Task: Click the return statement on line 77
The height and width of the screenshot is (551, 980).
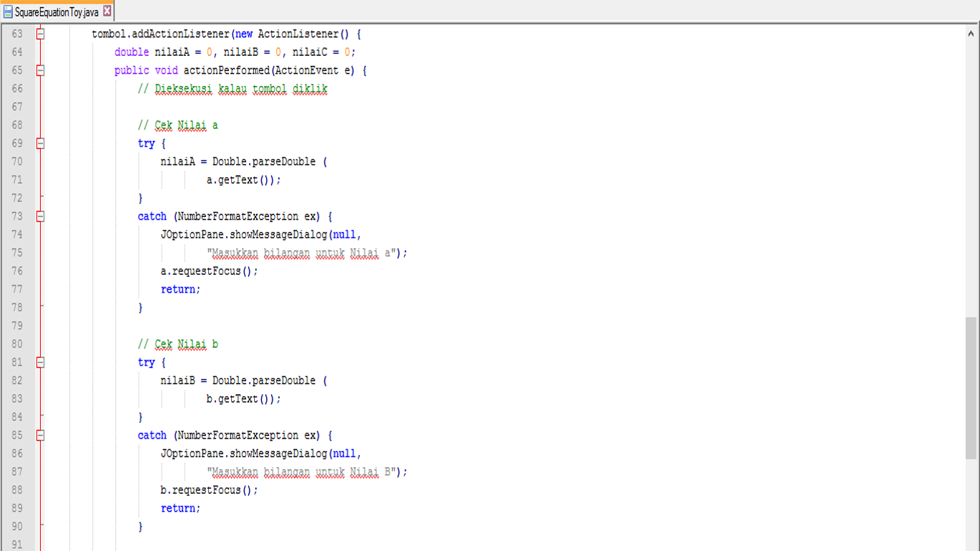Action: point(179,289)
